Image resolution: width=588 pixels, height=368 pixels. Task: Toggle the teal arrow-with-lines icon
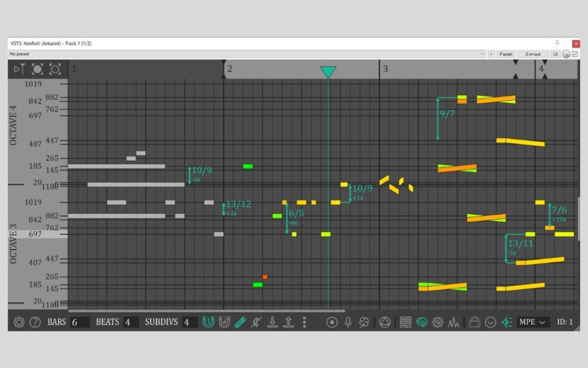tap(507, 322)
